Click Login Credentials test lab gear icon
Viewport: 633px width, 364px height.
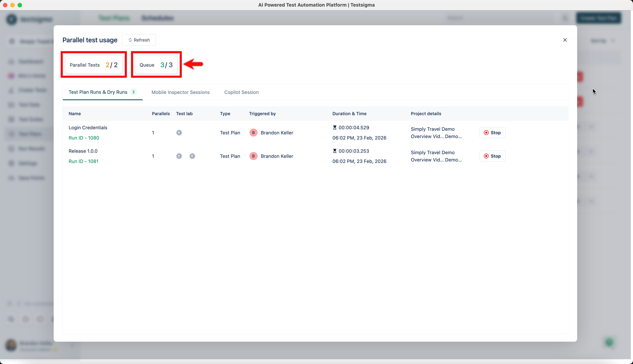coord(179,133)
